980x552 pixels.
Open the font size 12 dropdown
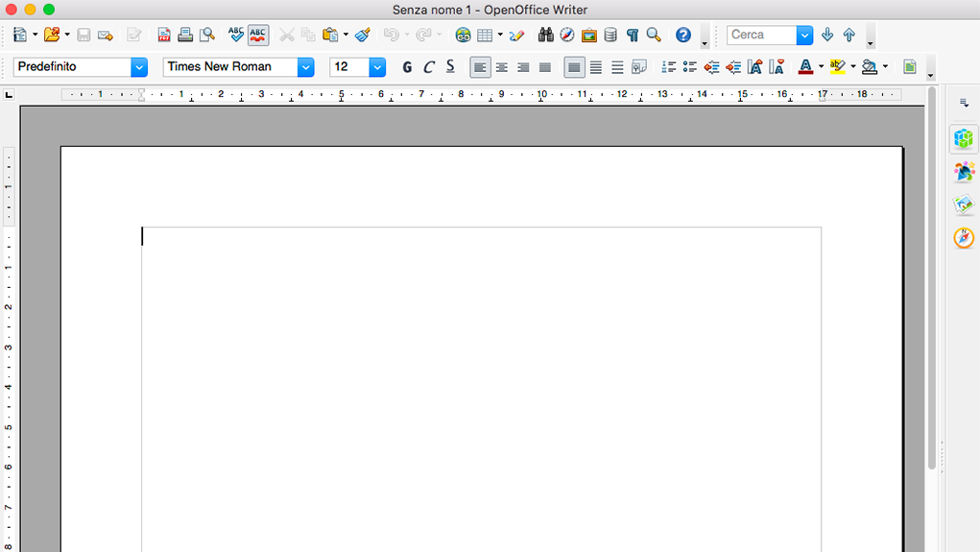tap(377, 67)
